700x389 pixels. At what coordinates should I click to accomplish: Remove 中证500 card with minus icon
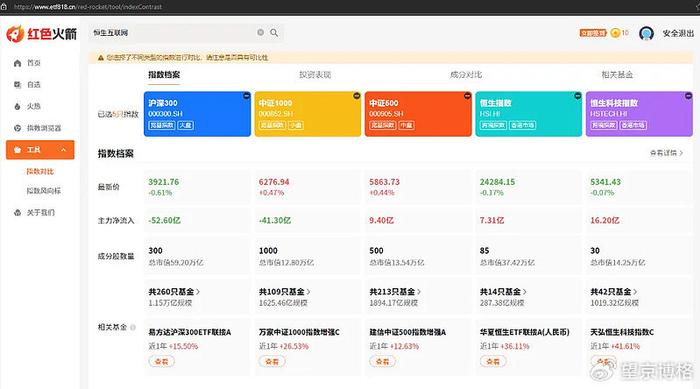467,96
